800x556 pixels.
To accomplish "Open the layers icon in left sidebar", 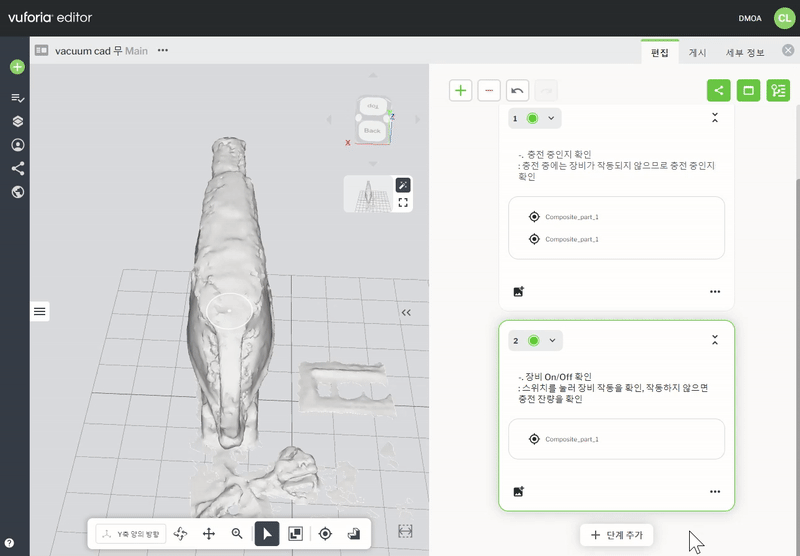I will [17, 121].
